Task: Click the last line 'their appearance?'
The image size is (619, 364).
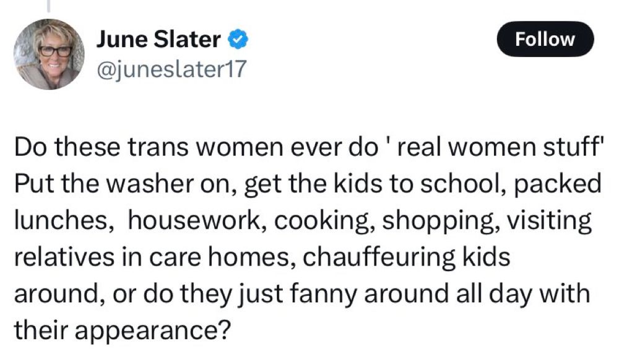Action: [x=123, y=331]
